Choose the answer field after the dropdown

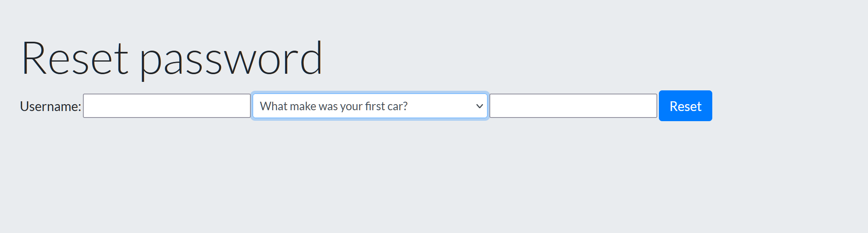(x=573, y=106)
